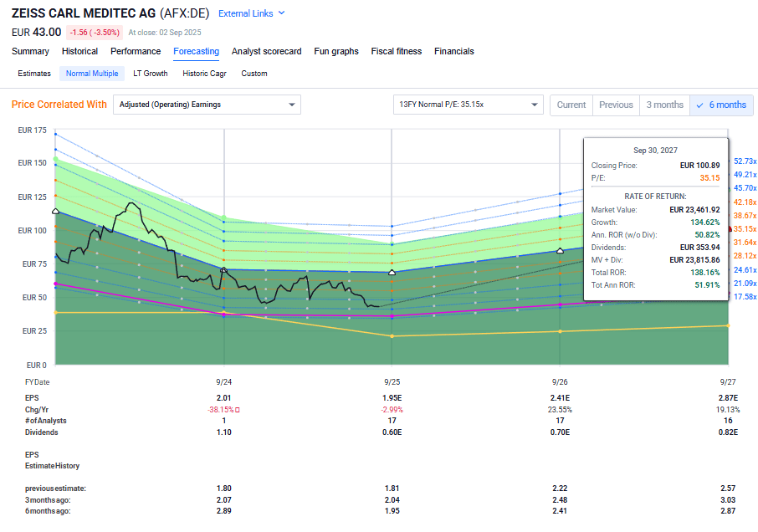Select the Historic Cagr option
Image resolution: width=758 pixels, height=532 pixels.
tap(206, 74)
